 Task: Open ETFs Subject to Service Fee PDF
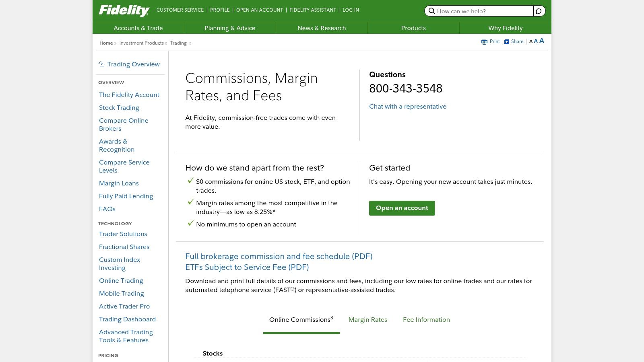(247, 267)
